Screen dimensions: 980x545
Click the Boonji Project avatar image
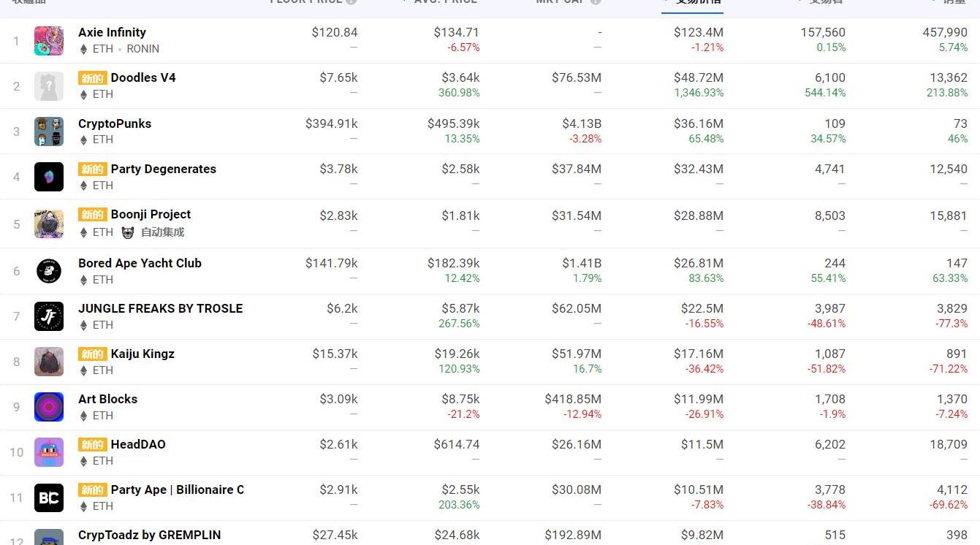(x=49, y=224)
